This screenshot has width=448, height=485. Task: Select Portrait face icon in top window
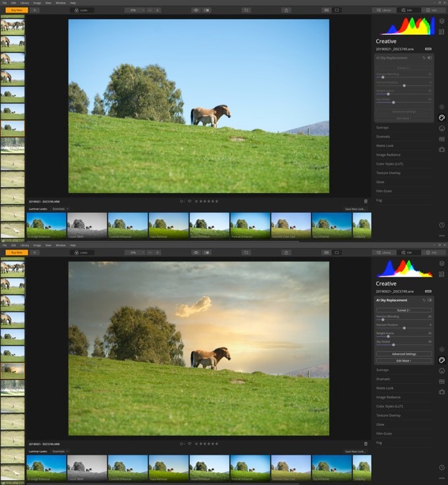pos(441,128)
